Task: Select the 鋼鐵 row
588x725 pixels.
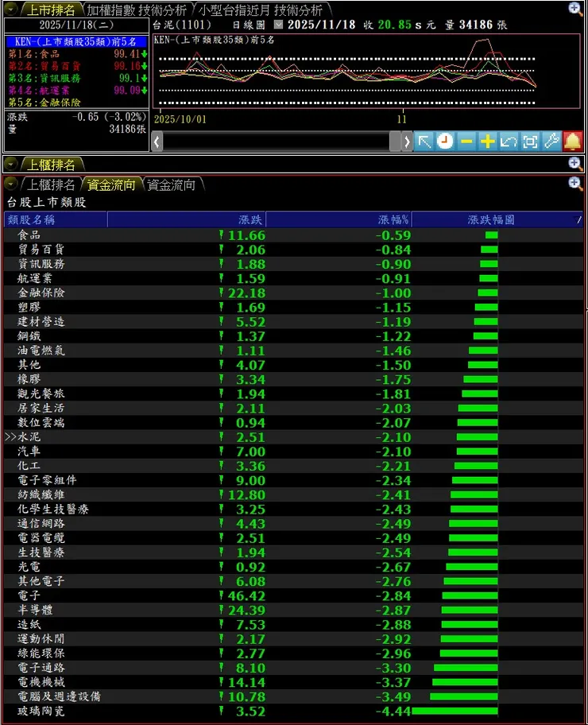Action: [293, 336]
